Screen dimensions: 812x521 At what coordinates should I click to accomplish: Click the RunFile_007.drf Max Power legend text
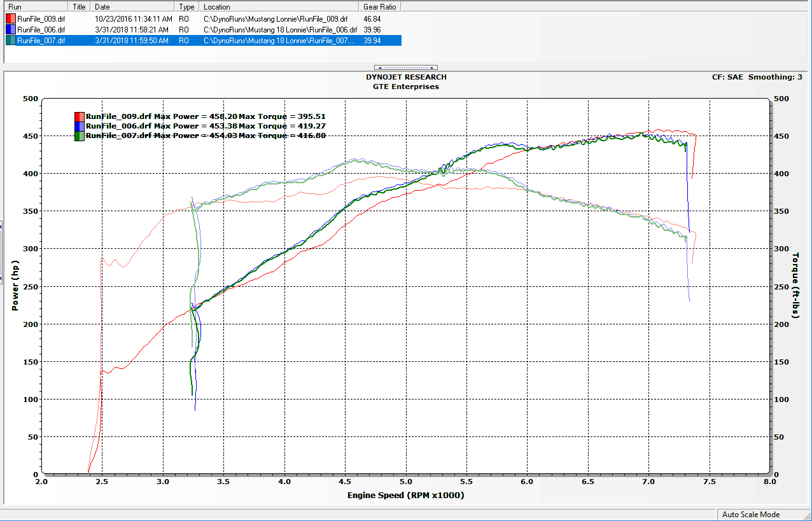206,135
